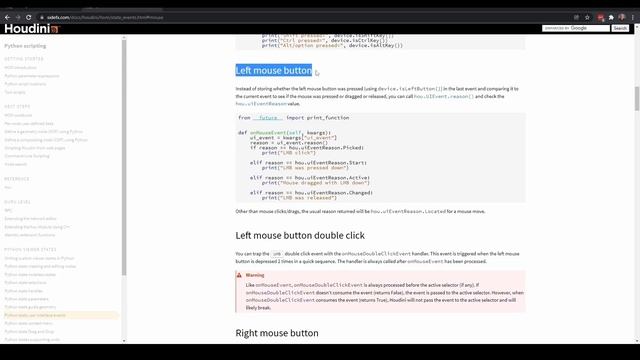Click the sidebar scrollbar thumb
The height and width of the screenshot is (360, 640).
tap(124, 157)
